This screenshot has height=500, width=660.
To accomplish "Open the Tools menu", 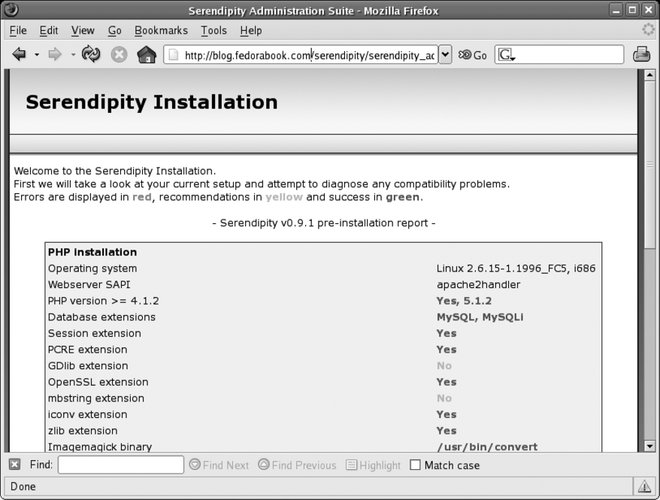I will coord(213,31).
